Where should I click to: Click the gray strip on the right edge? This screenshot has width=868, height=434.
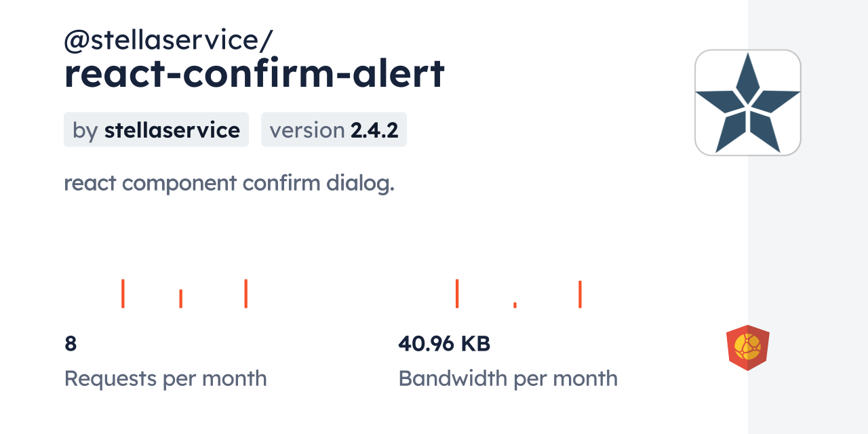point(808,217)
